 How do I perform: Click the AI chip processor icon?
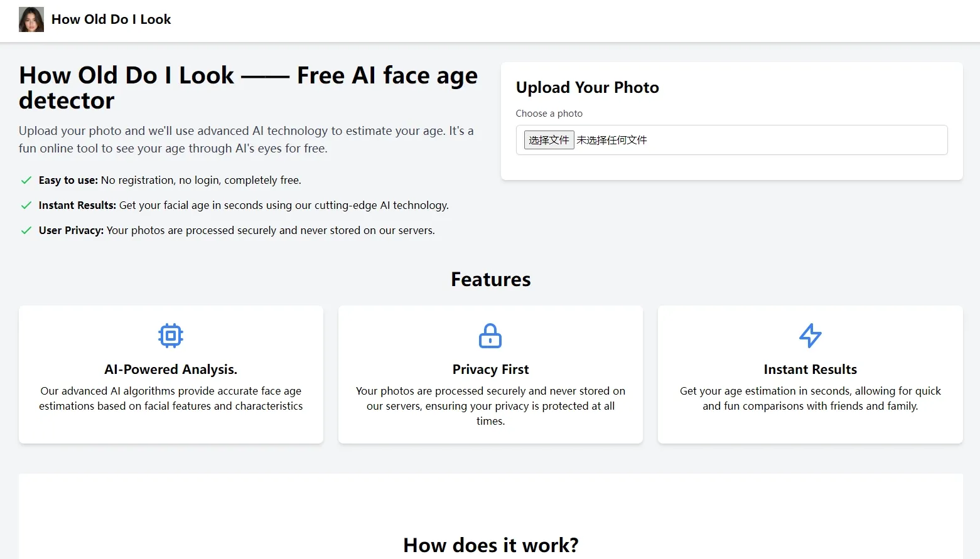pyautogui.click(x=171, y=336)
